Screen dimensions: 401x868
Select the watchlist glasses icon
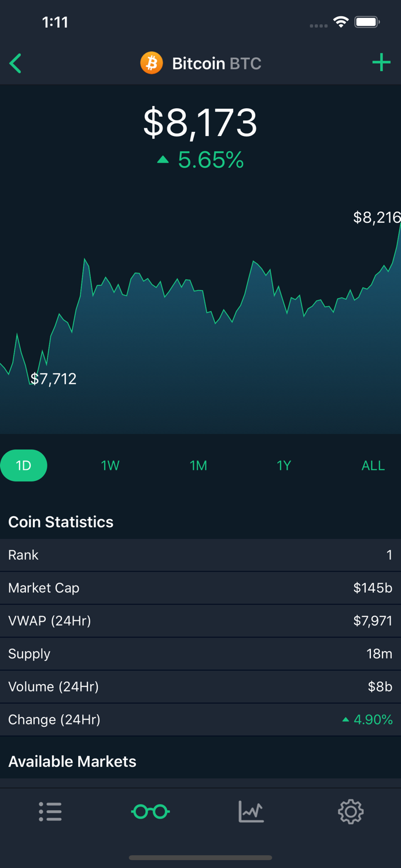tap(150, 812)
